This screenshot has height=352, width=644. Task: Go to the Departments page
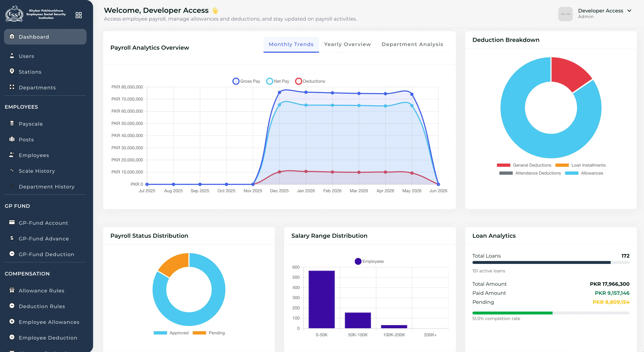(45, 88)
